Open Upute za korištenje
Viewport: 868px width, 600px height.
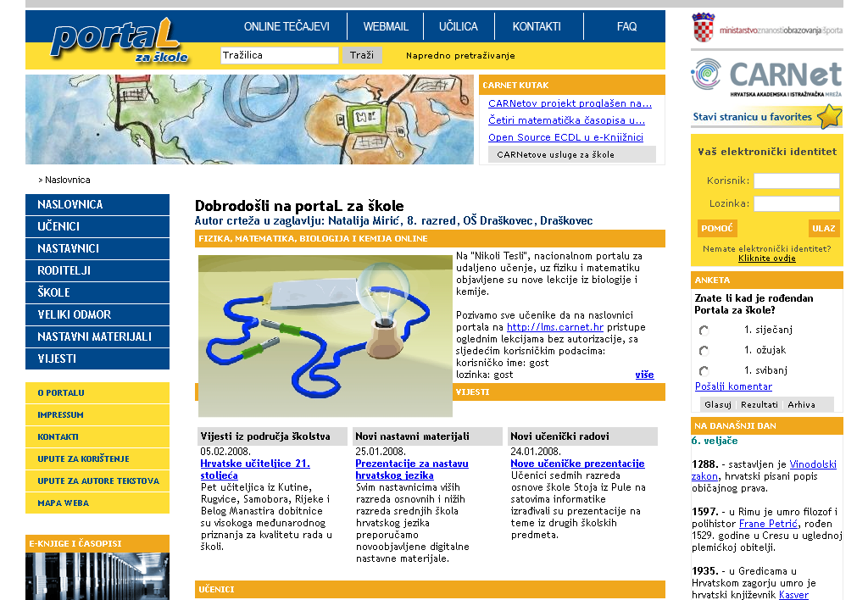click(97, 458)
